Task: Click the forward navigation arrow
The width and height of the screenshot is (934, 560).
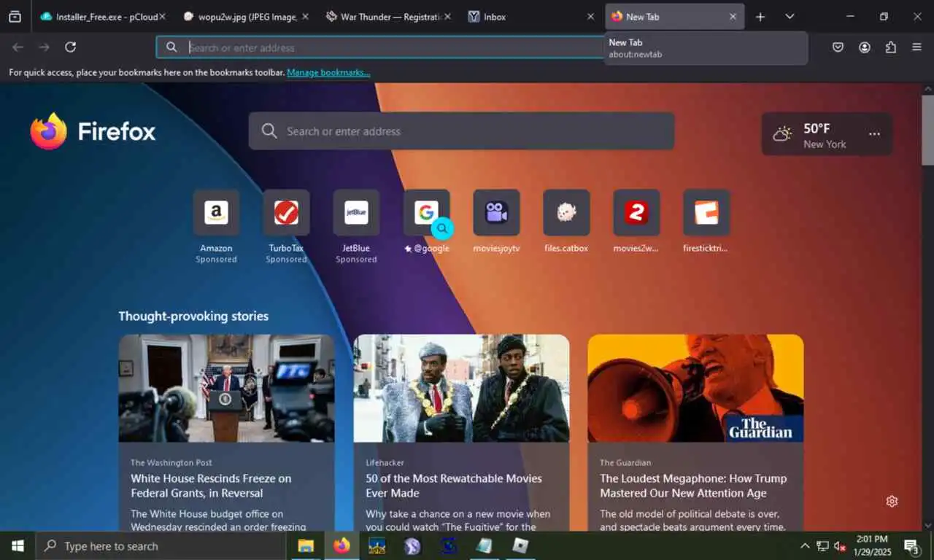Action: point(44,47)
